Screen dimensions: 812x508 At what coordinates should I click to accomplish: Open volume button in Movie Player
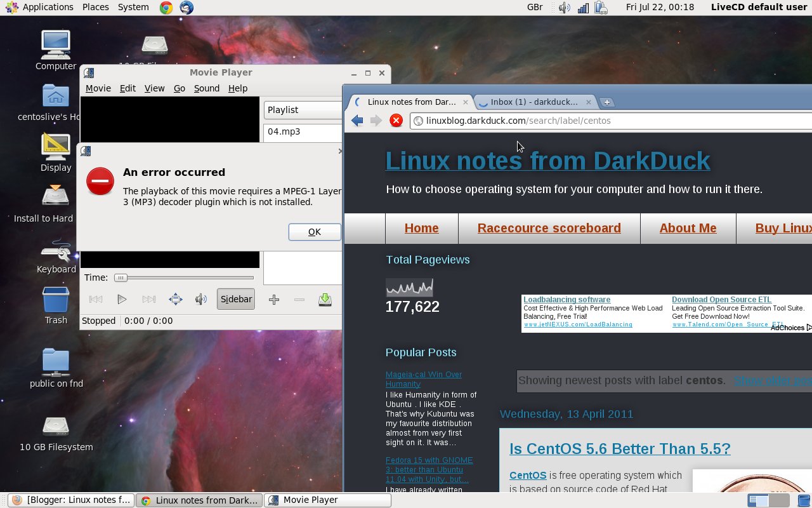point(201,299)
